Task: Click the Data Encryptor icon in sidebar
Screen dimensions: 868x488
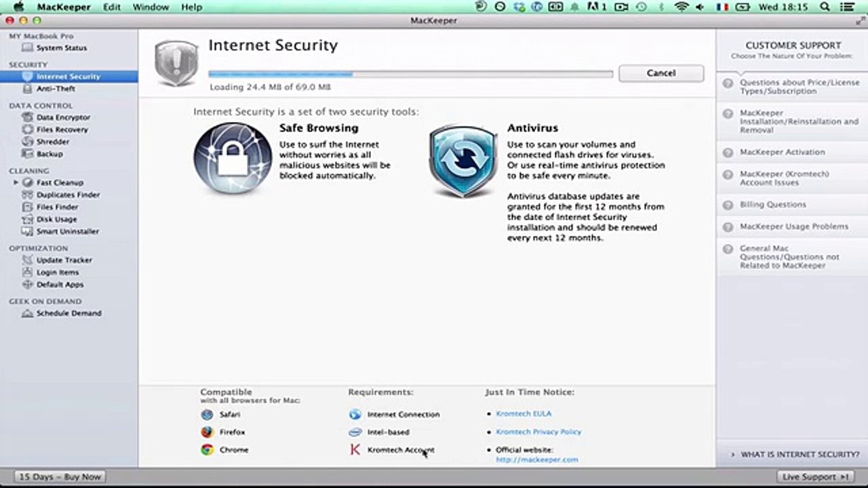Action: click(28, 117)
